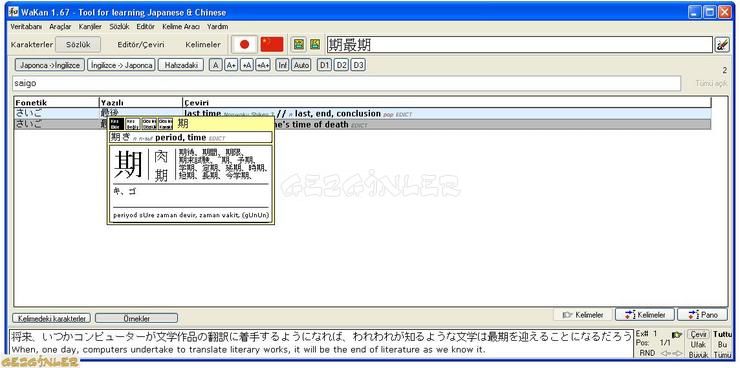Toggle the Hafızadaki search mode
This screenshot has width=740, height=368.
pyautogui.click(x=181, y=65)
